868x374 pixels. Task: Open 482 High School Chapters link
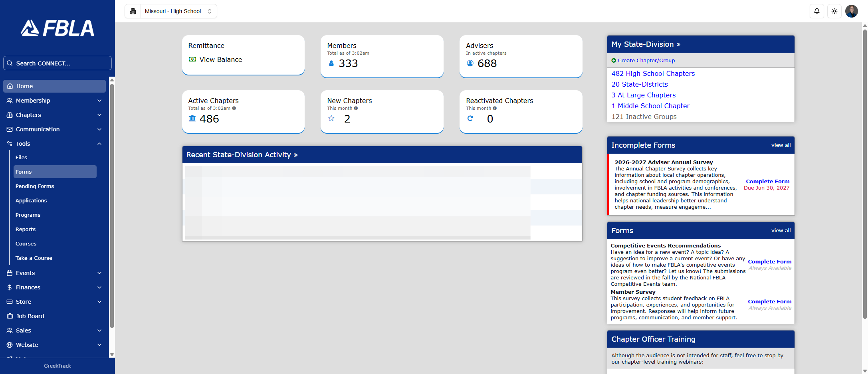[x=653, y=73]
